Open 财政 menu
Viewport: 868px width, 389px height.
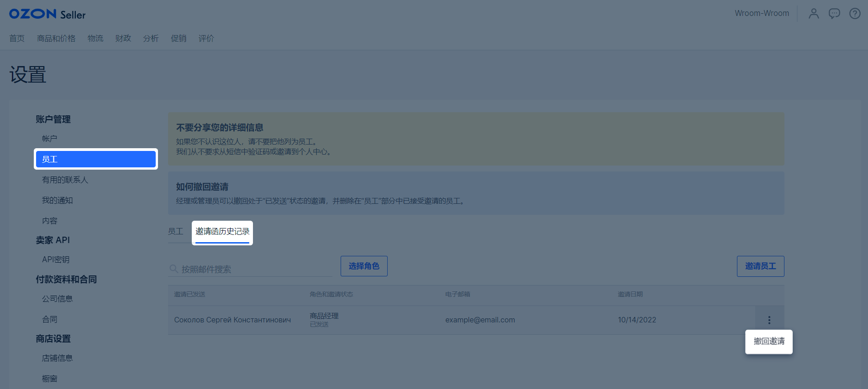123,38
